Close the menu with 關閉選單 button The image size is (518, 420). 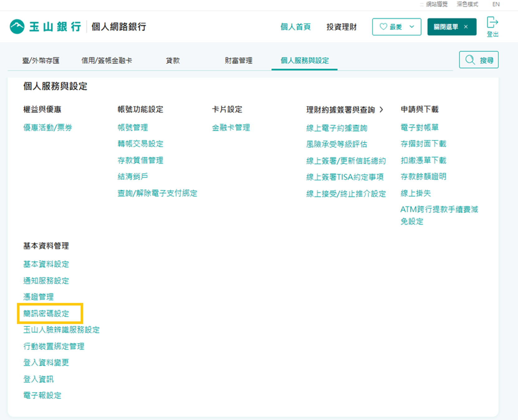point(452,27)
